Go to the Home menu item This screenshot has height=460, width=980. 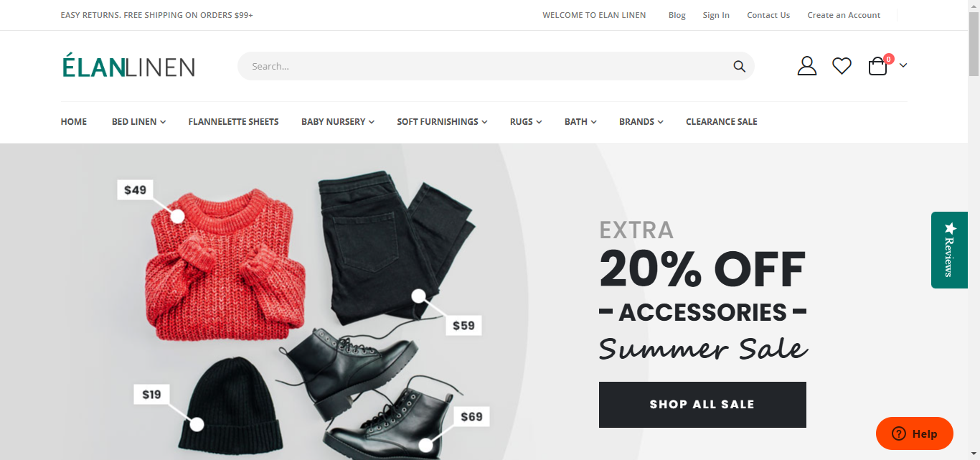tap(74, 122)
